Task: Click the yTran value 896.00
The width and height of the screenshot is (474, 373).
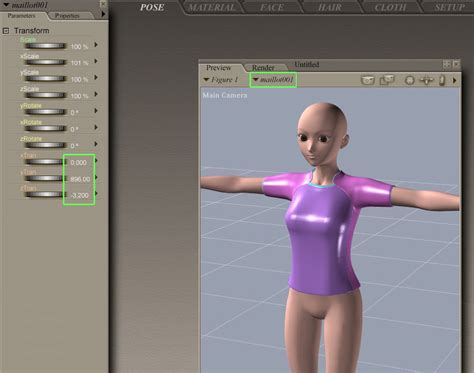Action: pyautogui.click(x=80, y=179)
